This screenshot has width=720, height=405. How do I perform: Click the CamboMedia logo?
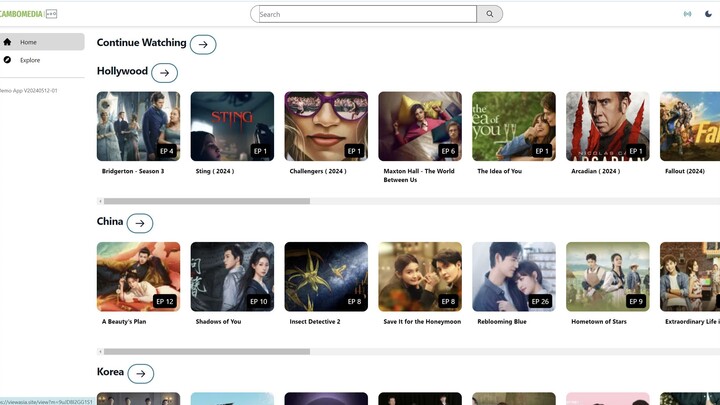tap(28, 14)
